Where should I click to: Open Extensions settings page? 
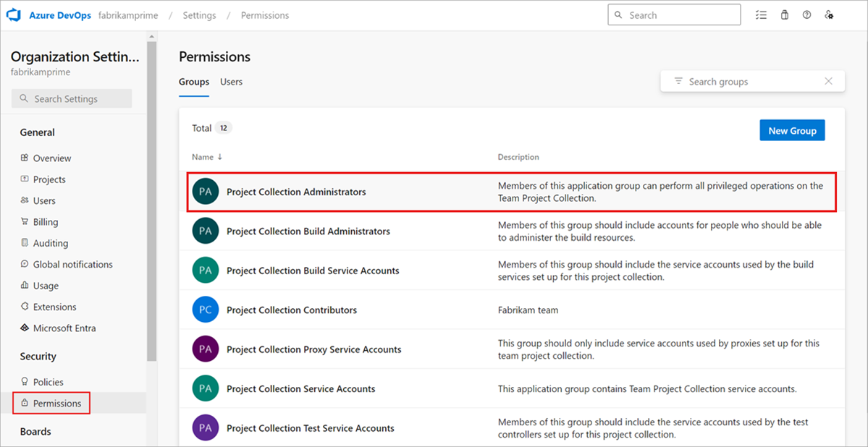point(55,307)
